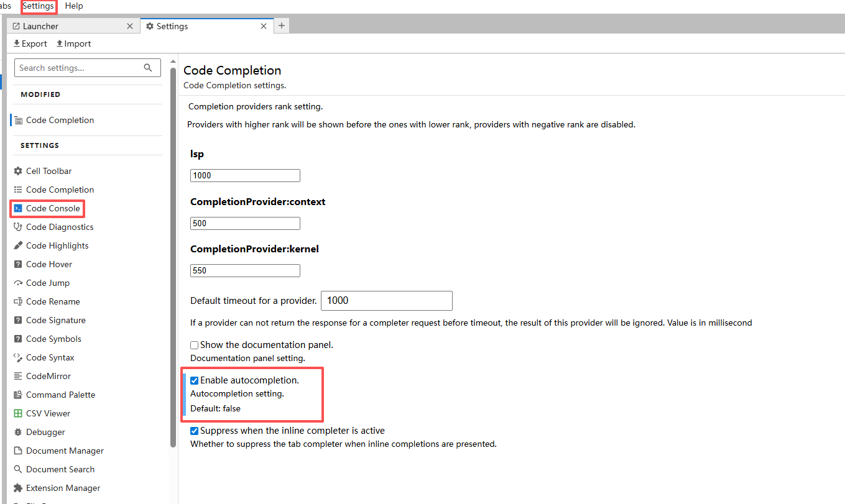Click the Code Diagnostics stethoscope icon
845x504 pixels.
[x=18, y=227]
